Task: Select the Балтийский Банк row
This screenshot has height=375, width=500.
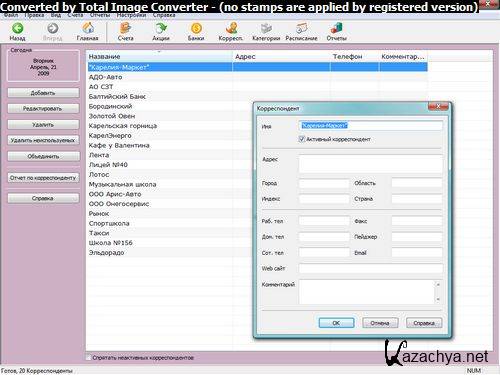Action: 257,96
